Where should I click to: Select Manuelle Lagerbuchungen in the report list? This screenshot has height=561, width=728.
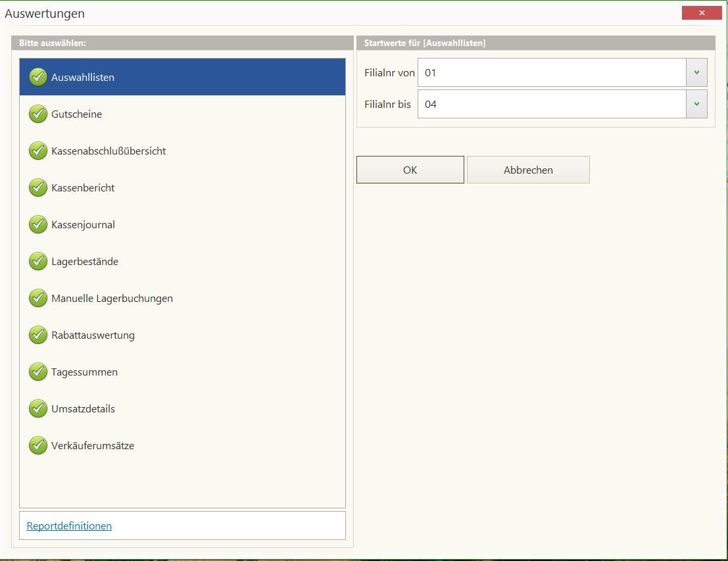click(x=112, y=298)
